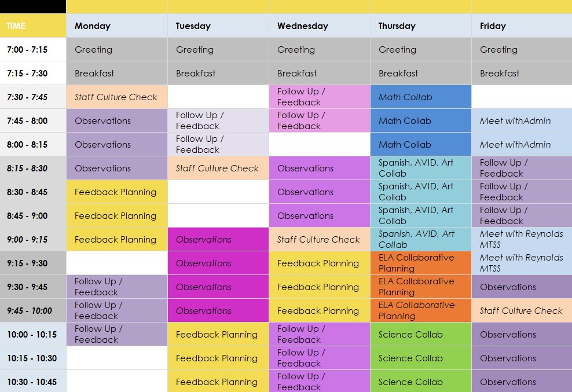572x392 pixels.
Task: Click the 10:30 - 10:45 time cell
Action: tap(33, 382)
